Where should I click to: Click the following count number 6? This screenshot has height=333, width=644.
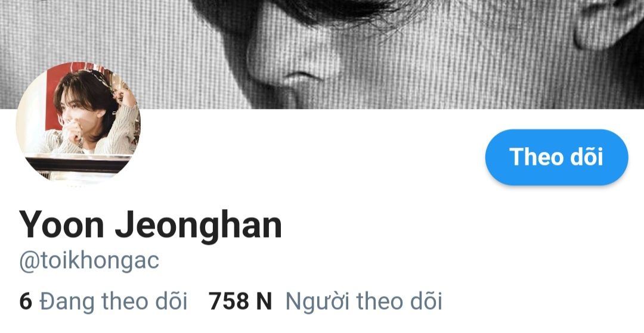tap(26, 301)
